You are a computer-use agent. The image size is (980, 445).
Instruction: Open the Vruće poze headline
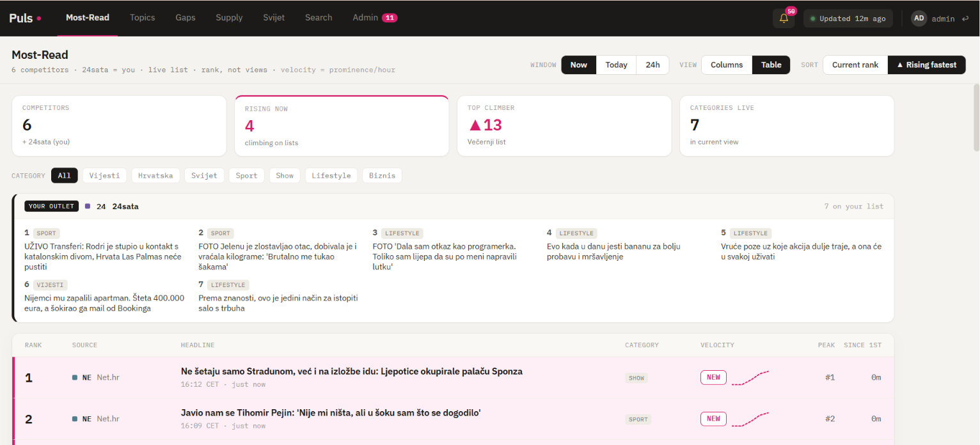point(802,251)
